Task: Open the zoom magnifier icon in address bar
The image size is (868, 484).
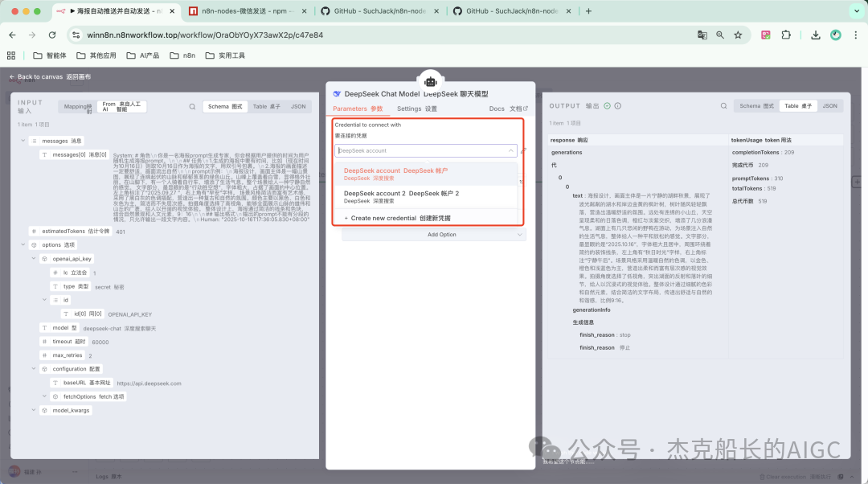Action: pos(719,35)
